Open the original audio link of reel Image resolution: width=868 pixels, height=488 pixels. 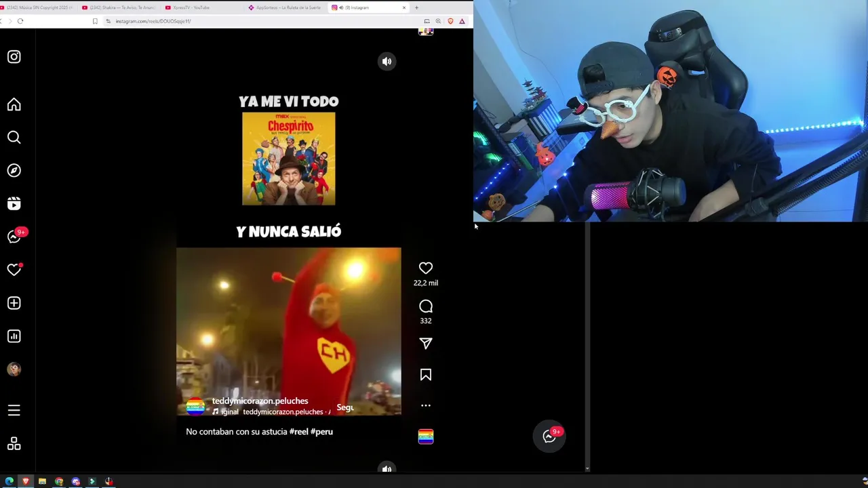point(271,412)
